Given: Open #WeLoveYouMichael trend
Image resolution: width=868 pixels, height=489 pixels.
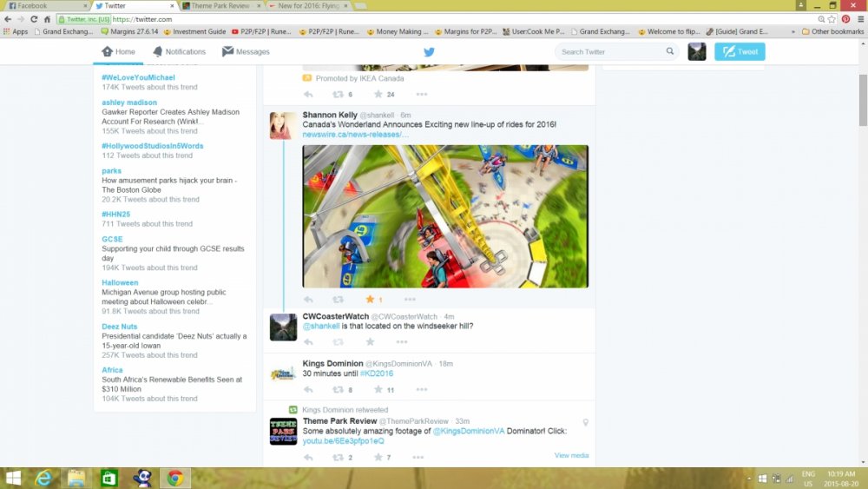Looking at the screenshot, I should (x=138, y=77).
